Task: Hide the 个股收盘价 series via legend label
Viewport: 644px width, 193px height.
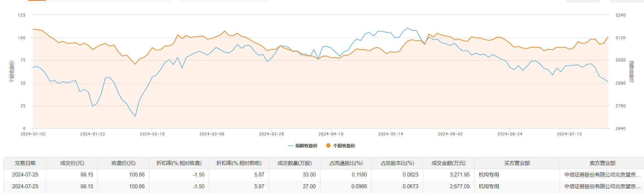Action: [344, 146]
